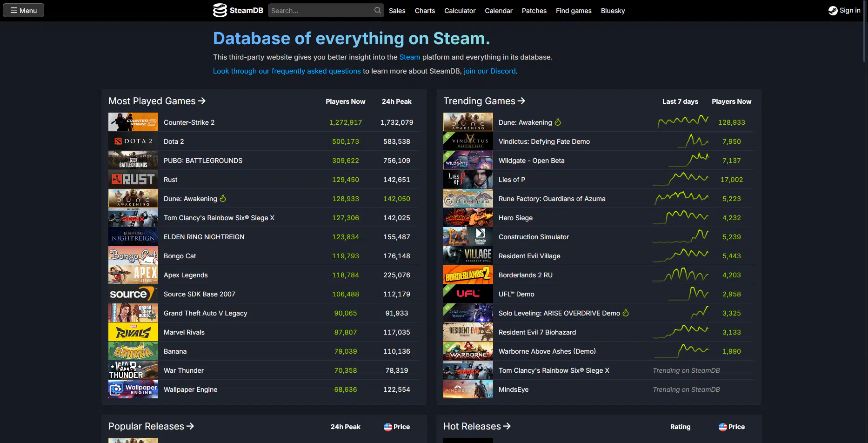The image size is (868, 443).
Task: Click the ELDEN RING NIGHTREIGN title
Action: click(x=204, y=237)
